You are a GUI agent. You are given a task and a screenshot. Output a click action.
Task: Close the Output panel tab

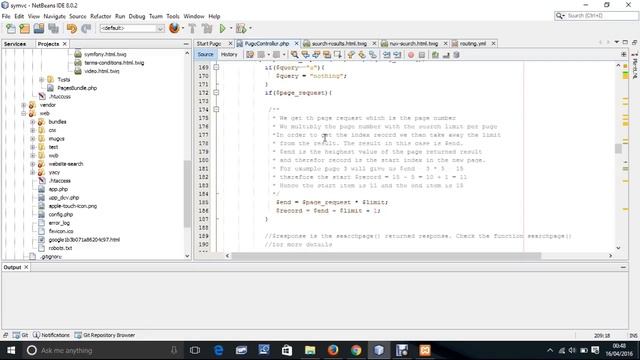point(26,267)
